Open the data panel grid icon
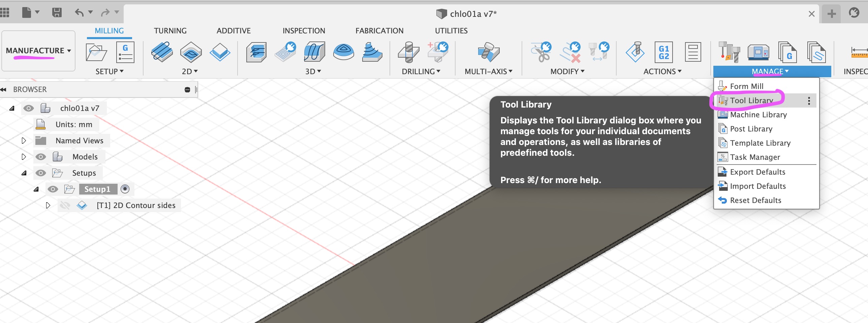Viewport: 868px width, 323px height. tap(4, 12)
